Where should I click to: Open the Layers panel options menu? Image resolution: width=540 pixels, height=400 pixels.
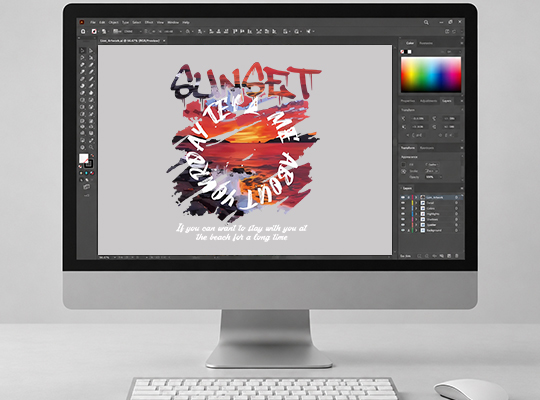[461, 188]
